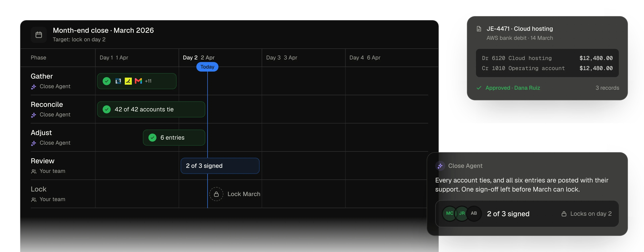
Task: Click the calendar icon beside Month-end close
Action: tap(39, 35)
